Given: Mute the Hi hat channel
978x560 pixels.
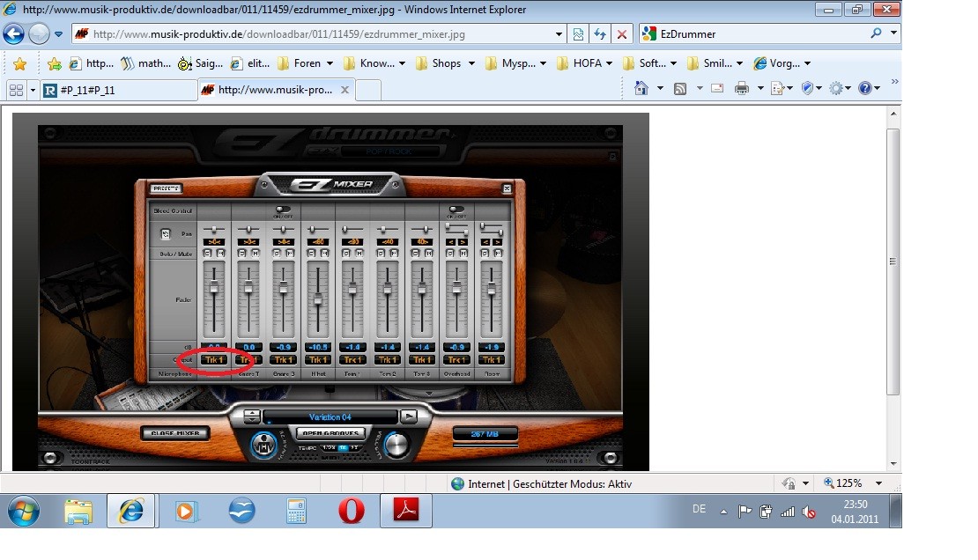Looking at the screenshot, I should point(324,254).
